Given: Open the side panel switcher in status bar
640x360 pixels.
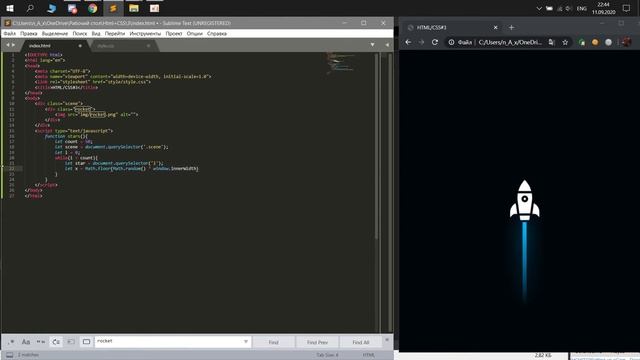Looking at the screenshot, I should 10,355.
